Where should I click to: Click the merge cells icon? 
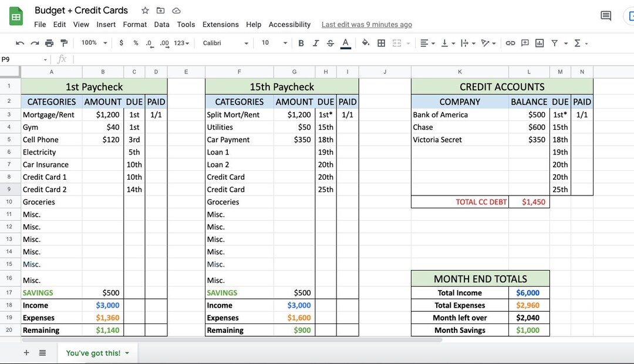395,43
